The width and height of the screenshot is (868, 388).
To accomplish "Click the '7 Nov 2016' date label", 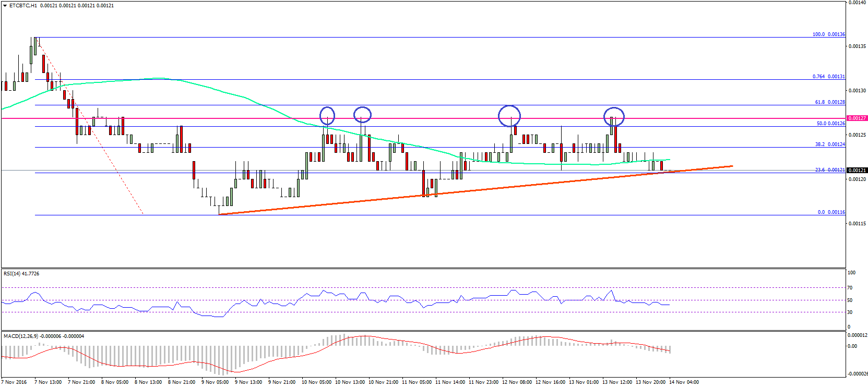I will 14,382.
